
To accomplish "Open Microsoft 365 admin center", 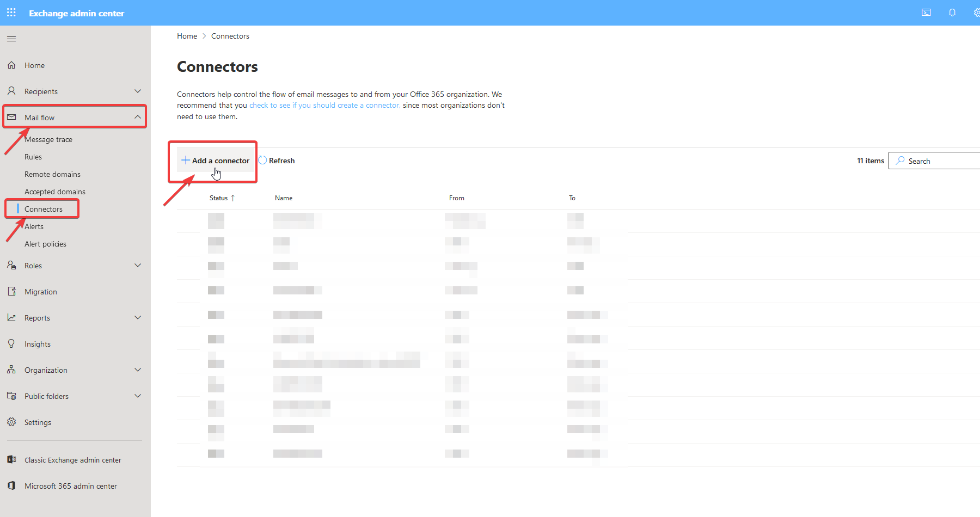I will coord(70,485).
